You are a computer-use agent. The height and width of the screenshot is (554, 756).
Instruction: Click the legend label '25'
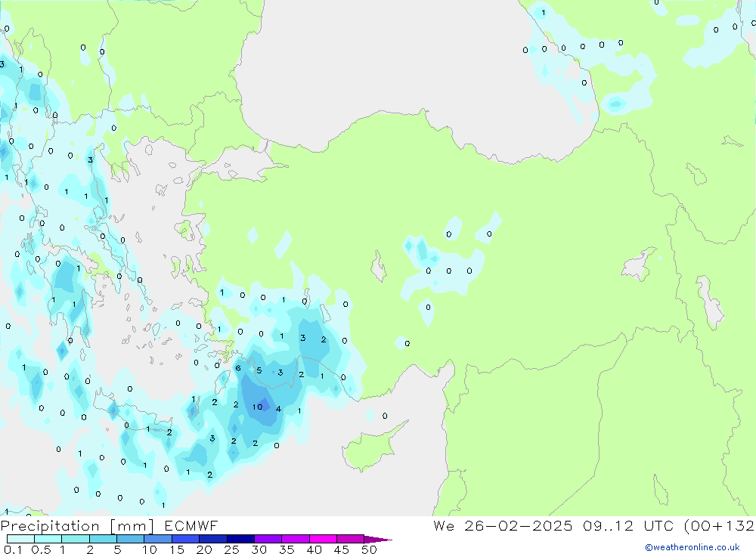pyautogui.click(x=231, y=549)
